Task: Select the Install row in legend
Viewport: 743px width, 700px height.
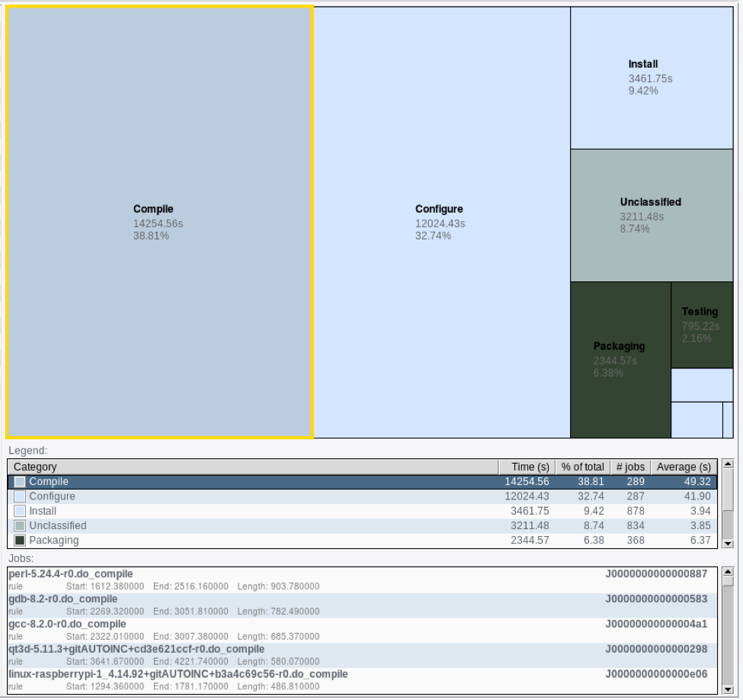Action: pyautogui.click(x=363, y=511)
